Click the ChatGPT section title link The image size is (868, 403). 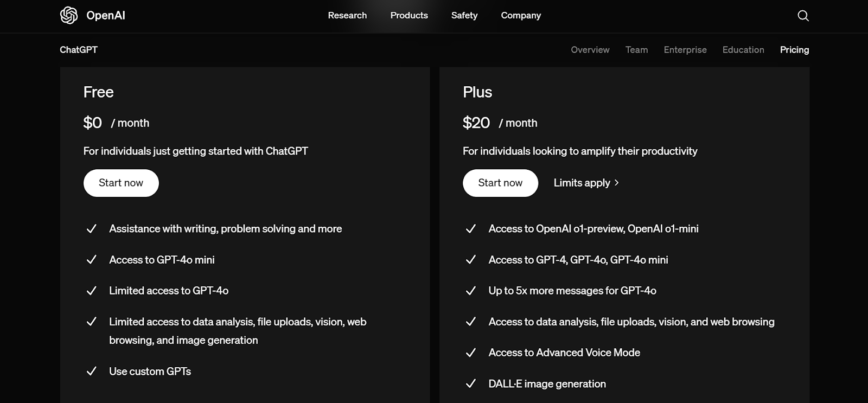point(79,50)
